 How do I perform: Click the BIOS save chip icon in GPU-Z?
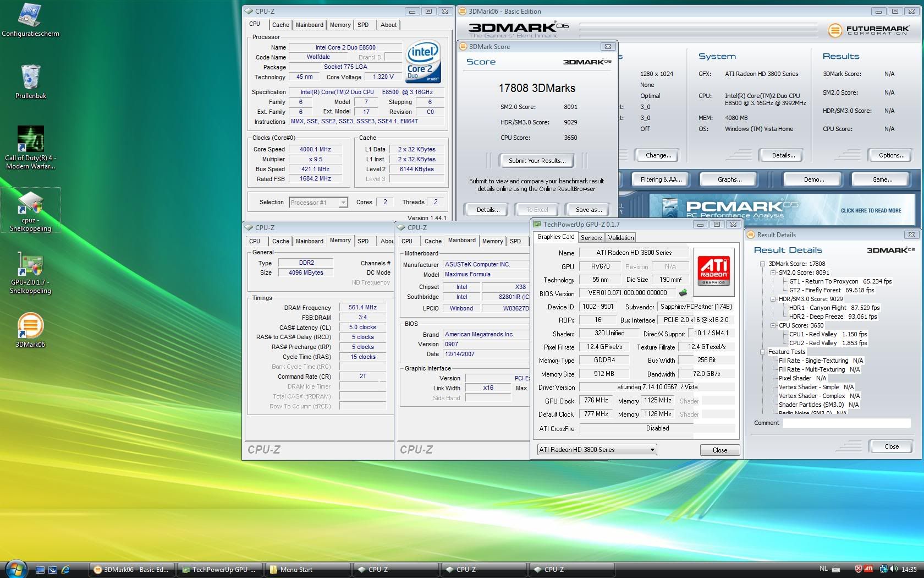[683, 293]
